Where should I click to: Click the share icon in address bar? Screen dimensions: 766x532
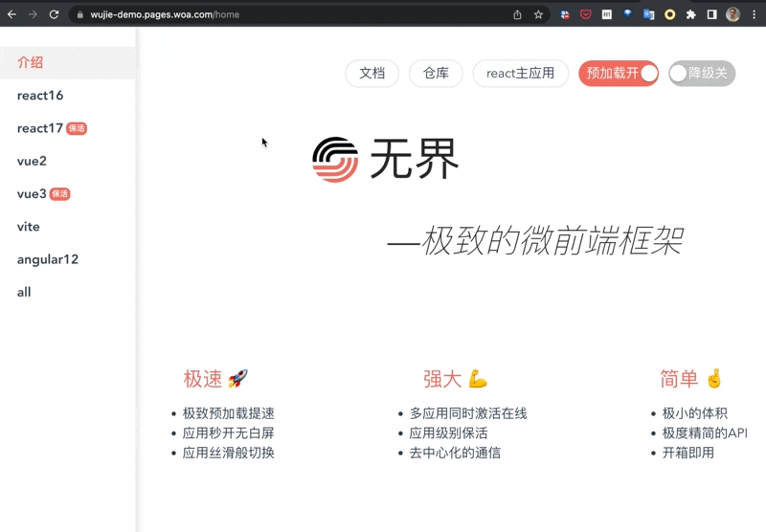pyautogui.click(x=517, y=14)
